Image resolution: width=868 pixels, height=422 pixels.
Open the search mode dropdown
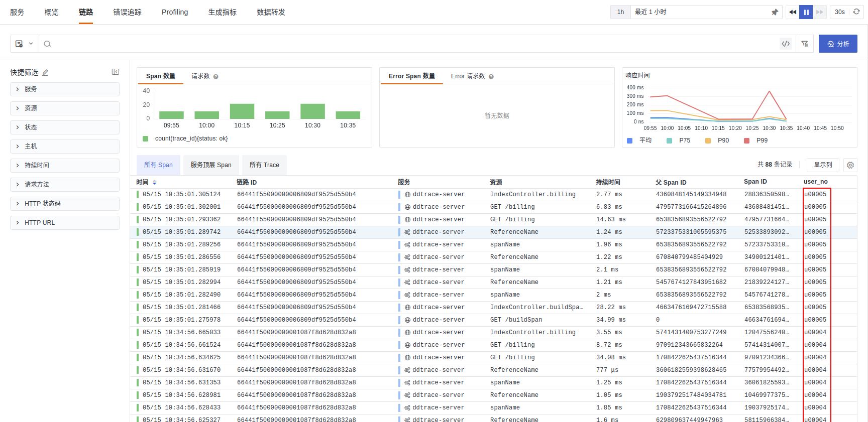coord(25,44)
